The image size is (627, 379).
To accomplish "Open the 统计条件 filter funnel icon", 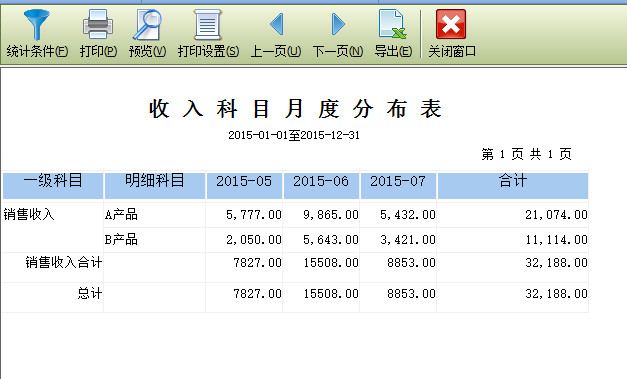I will [37, 25].
